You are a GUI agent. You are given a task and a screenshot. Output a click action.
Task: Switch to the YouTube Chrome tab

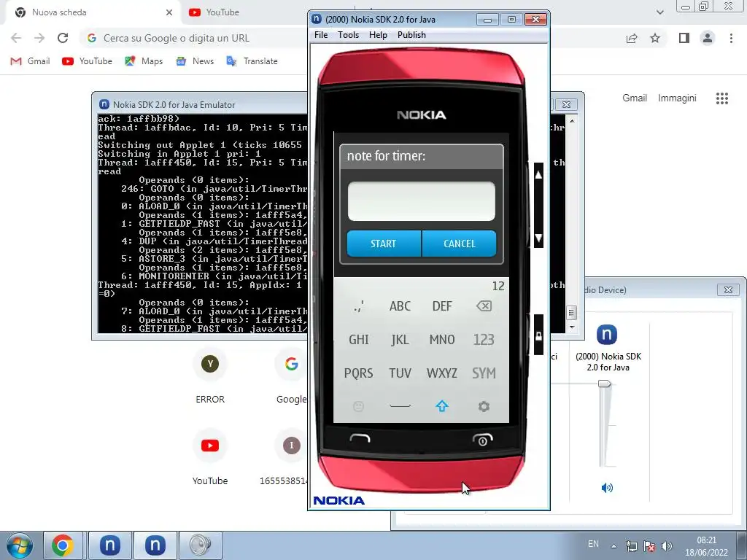[x=222, y=12]
